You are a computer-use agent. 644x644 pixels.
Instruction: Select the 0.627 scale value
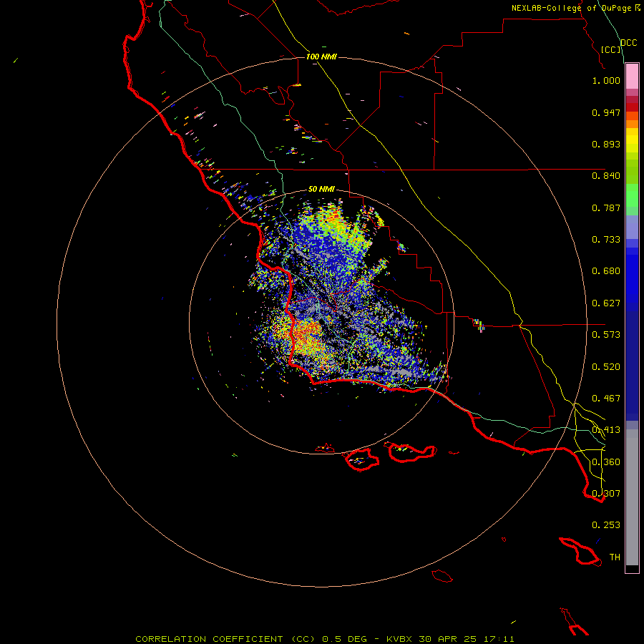pyautogui.click(x=606, y=303)
